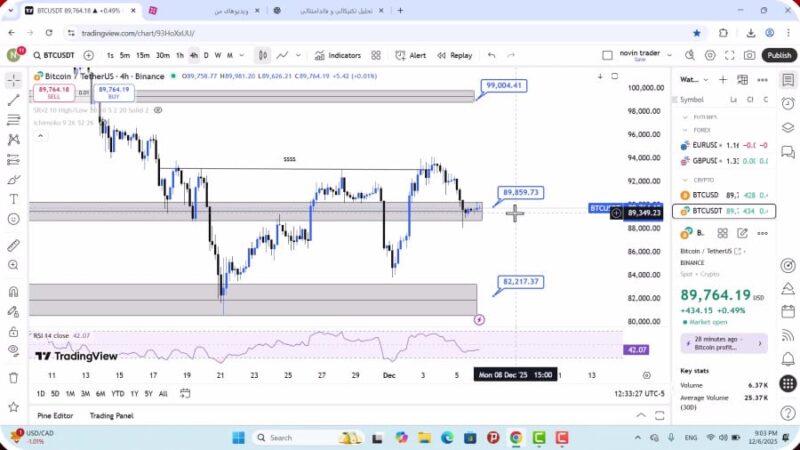Switch to the Pine Editor tab

pos(57,415)
